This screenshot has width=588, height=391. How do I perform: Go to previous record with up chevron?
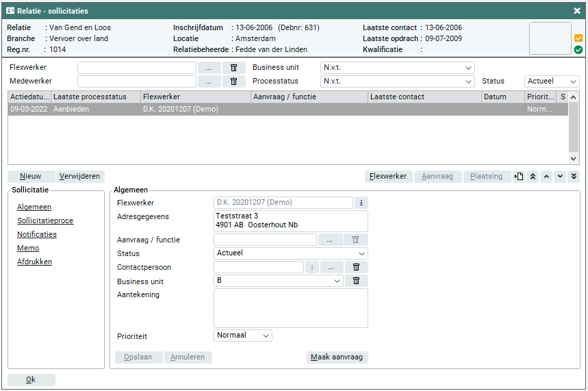(546, 177)
